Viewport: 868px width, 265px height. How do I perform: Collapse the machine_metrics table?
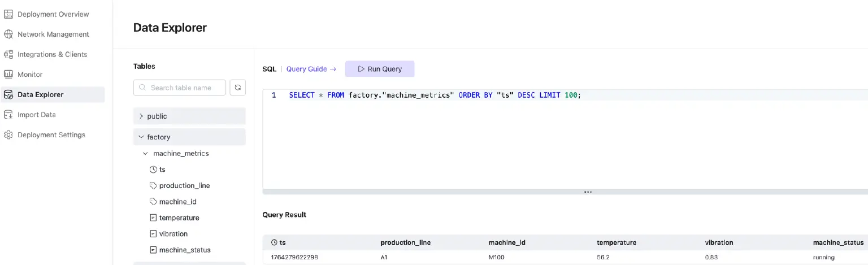click(x=146, y=154)
